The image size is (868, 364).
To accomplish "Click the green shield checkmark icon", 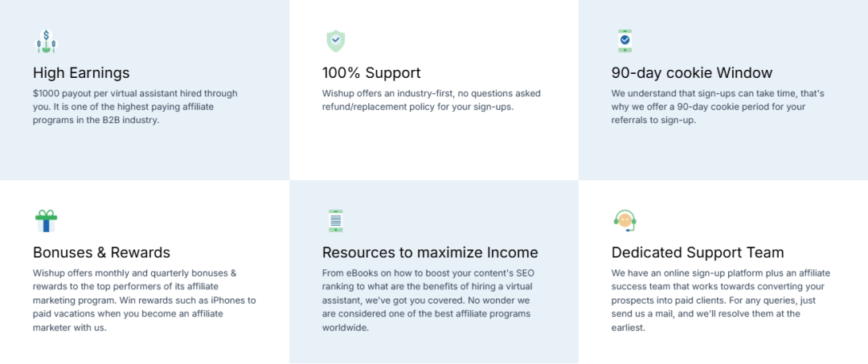I will (x=335, y=41).
